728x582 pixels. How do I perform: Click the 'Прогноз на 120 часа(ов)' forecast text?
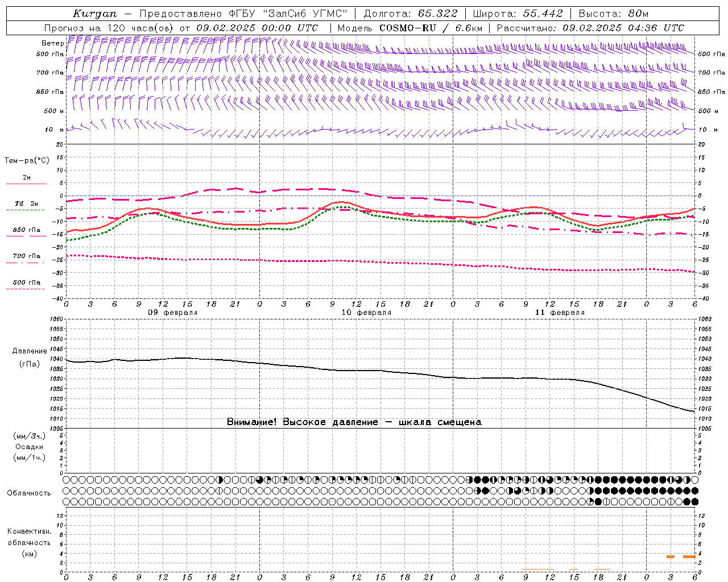[x=109, y=27]
